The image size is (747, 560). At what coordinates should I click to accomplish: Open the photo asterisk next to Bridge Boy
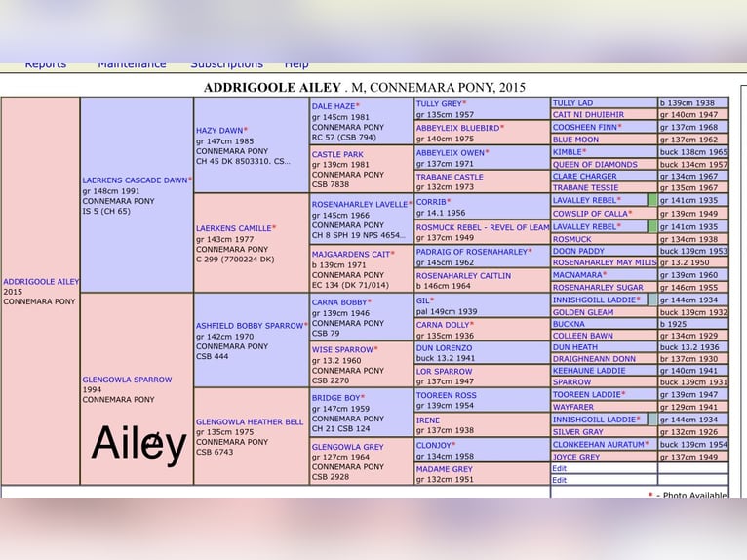point(361,398)
